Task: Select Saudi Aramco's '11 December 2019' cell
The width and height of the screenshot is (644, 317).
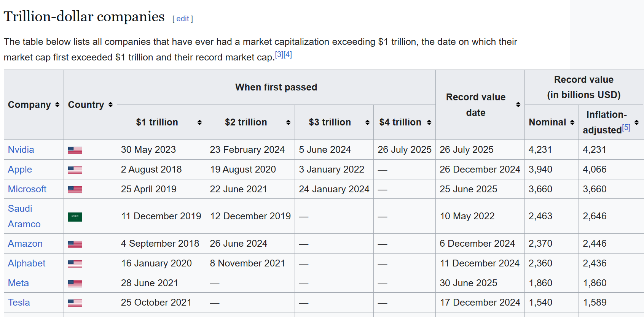Action: point(161,216)
